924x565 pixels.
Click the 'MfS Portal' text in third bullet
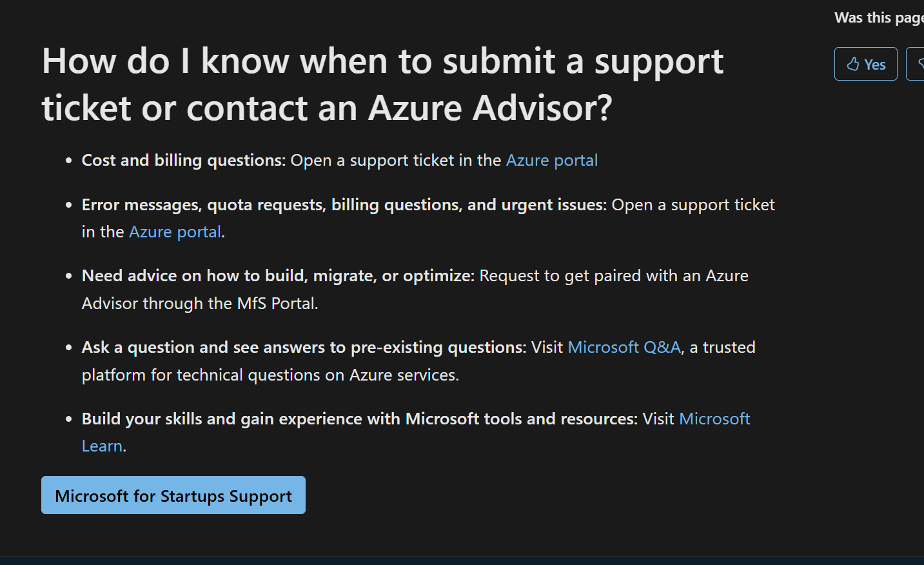[276, 303]
